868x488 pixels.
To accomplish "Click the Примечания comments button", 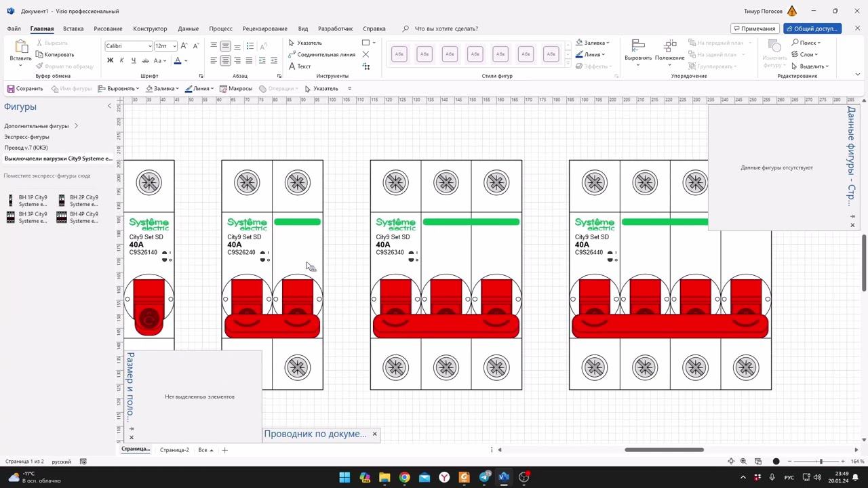I will click(x=755, y=28).
